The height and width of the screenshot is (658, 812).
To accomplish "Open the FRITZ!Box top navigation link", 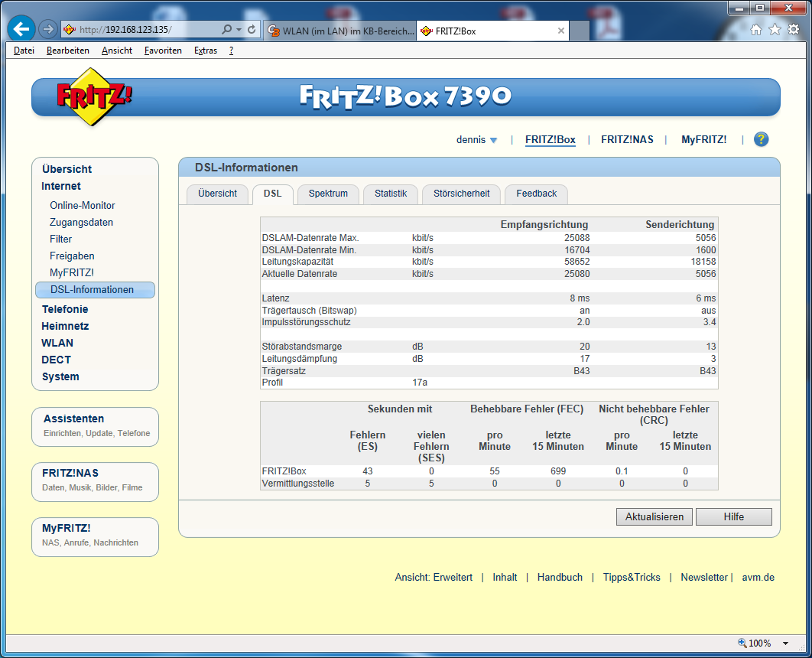I will [x=550, y=139].
